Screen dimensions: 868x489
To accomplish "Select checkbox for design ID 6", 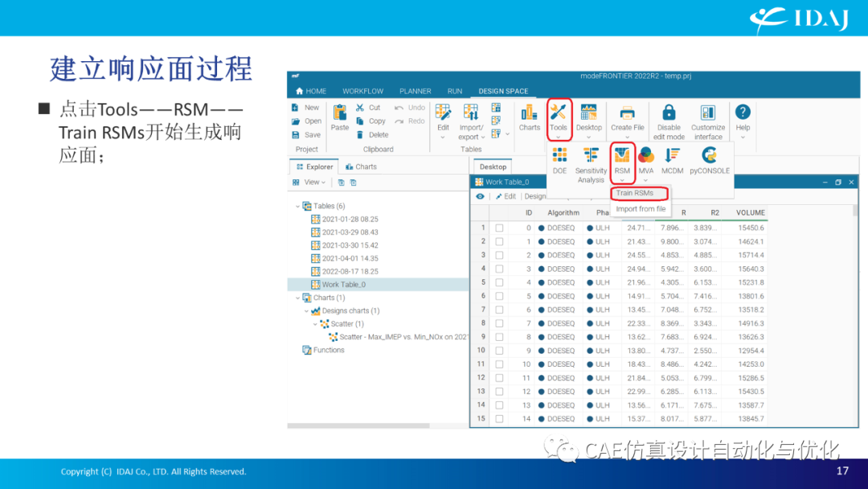I will tap(499, 310).
